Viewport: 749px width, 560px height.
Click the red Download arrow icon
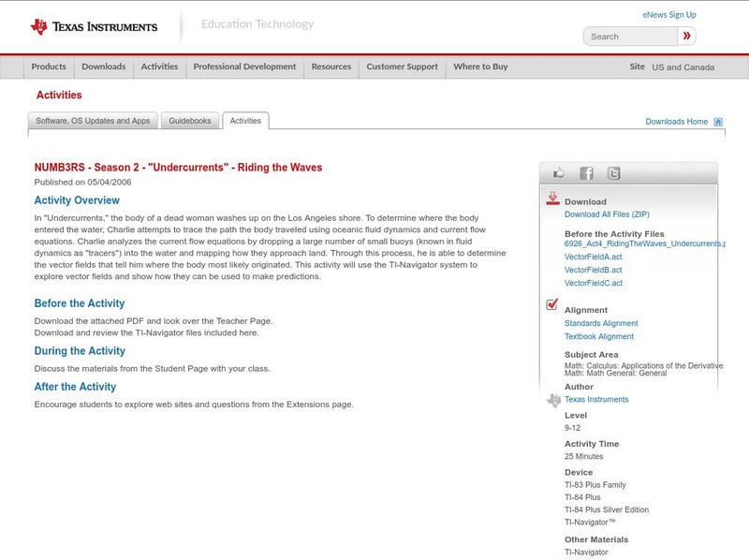552,199
